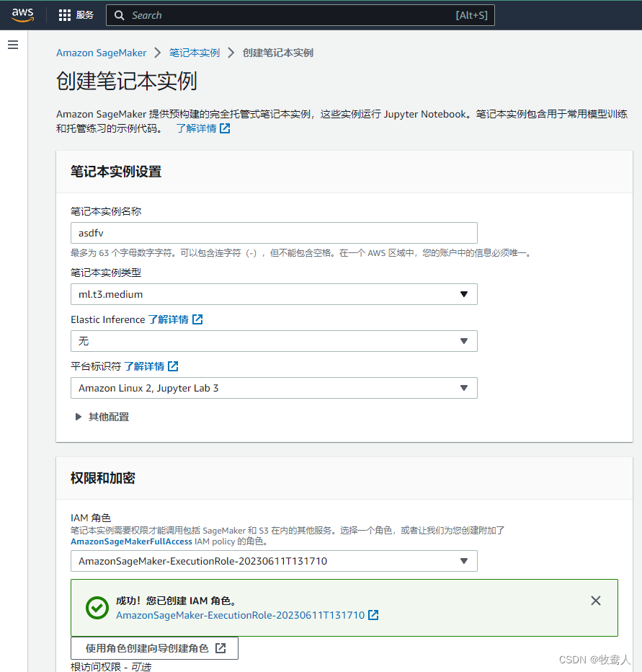Dismiss the IAM role success notification

pos(595,601)
